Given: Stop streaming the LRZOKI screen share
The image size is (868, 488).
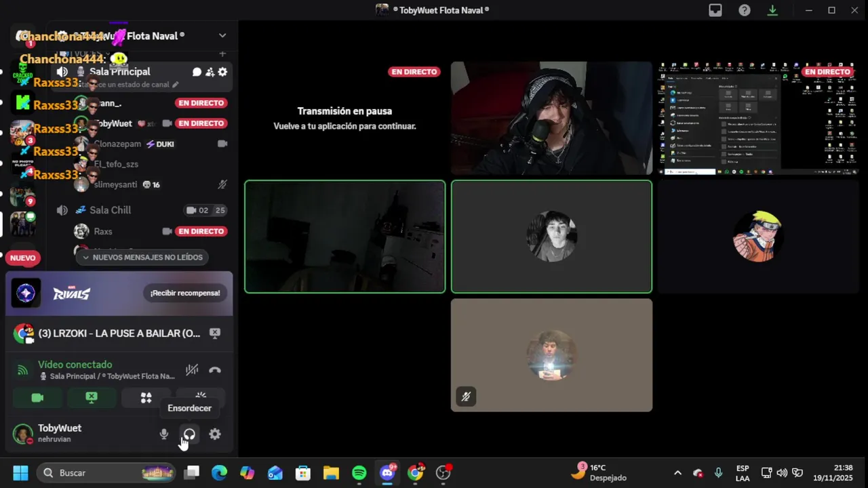Looking at the screenshot, I should pyautogui.click(x=214, y=333).
